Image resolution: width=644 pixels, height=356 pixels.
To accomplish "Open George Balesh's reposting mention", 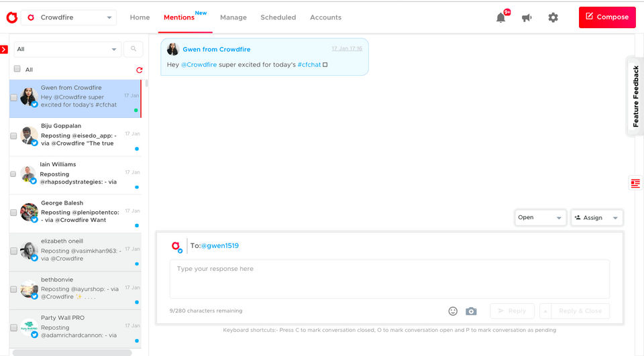I will (x=75, y=213).
